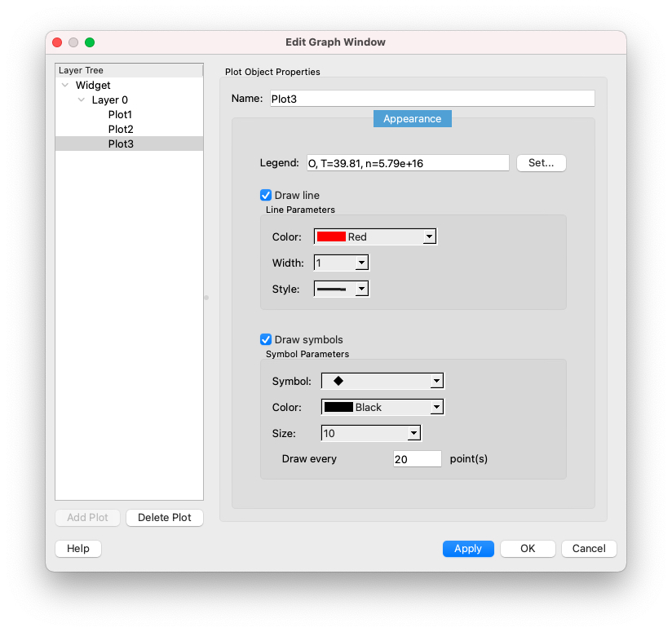Open the symbol Size dropdown
The image size is (672, 632).
[371, 433]
